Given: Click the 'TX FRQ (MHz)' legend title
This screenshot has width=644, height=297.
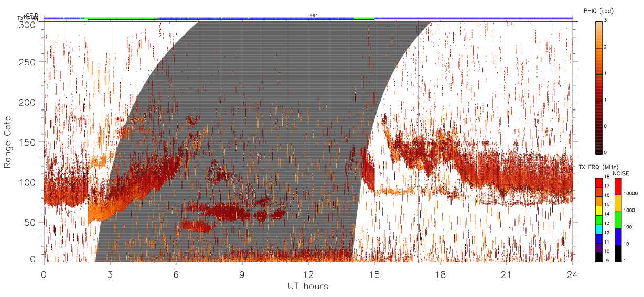Looking at the screenshot, I should [598, 167].
